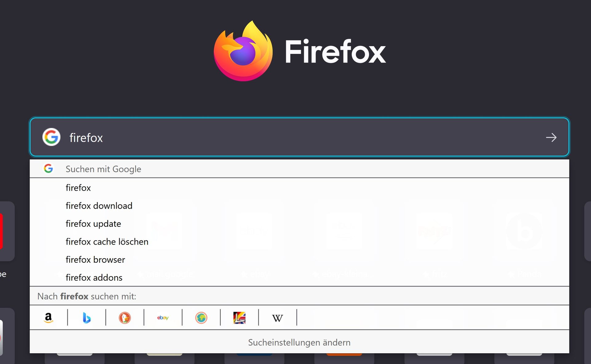Select the 'firefox addons' suggestion
The width and height of the screenshot is (591, 364).
[94, 278]
